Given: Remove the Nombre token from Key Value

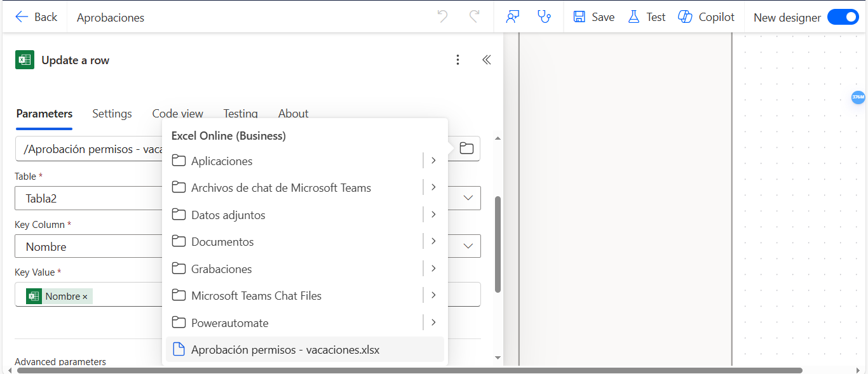Looking at the screenshot, I should 85,297.
